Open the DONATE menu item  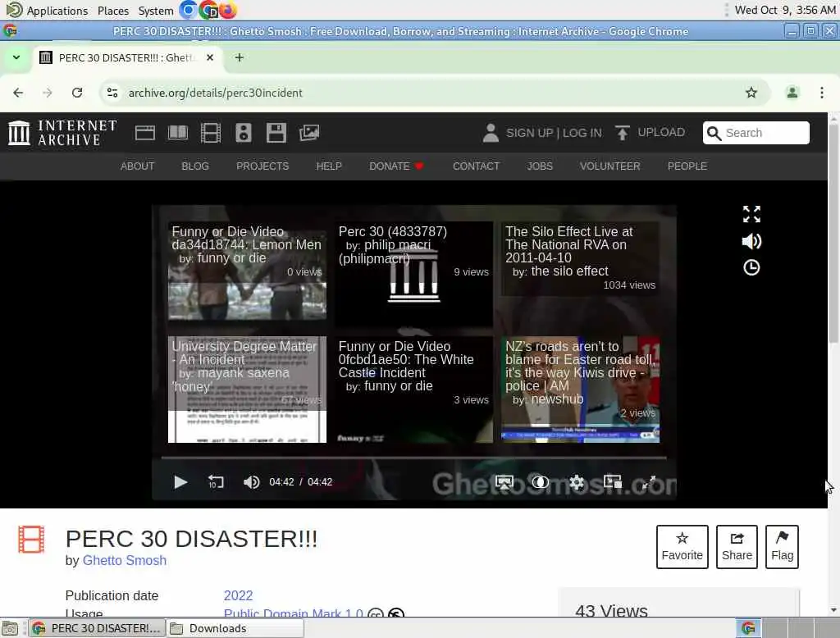coord(396,166)
